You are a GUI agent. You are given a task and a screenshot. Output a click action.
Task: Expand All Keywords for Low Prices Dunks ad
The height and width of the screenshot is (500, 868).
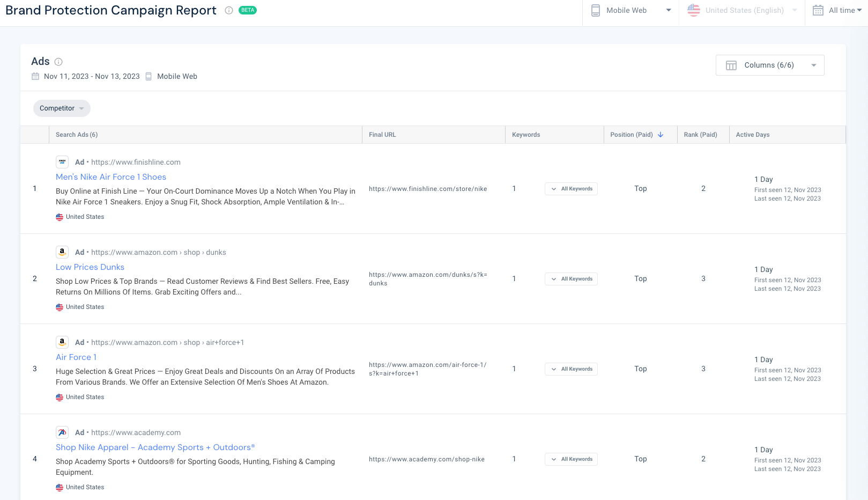pyautogui.click(x=571, y=279)
